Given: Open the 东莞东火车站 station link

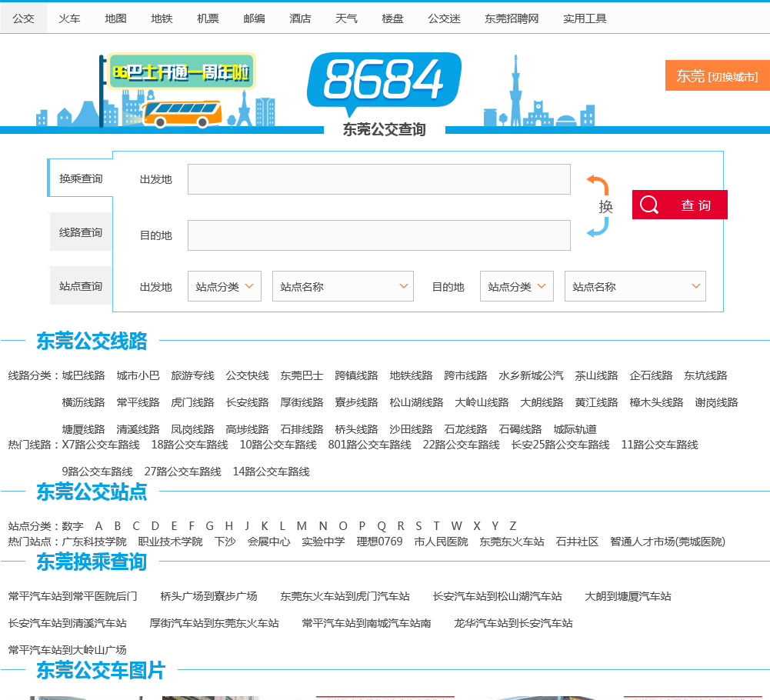Looking at the screenshot, I should click(x=512, y=542).
